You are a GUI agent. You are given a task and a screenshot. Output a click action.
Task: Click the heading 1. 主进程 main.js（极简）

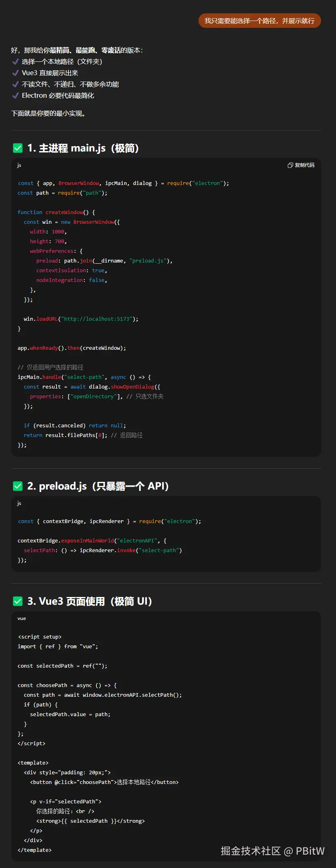click(83, 148)
